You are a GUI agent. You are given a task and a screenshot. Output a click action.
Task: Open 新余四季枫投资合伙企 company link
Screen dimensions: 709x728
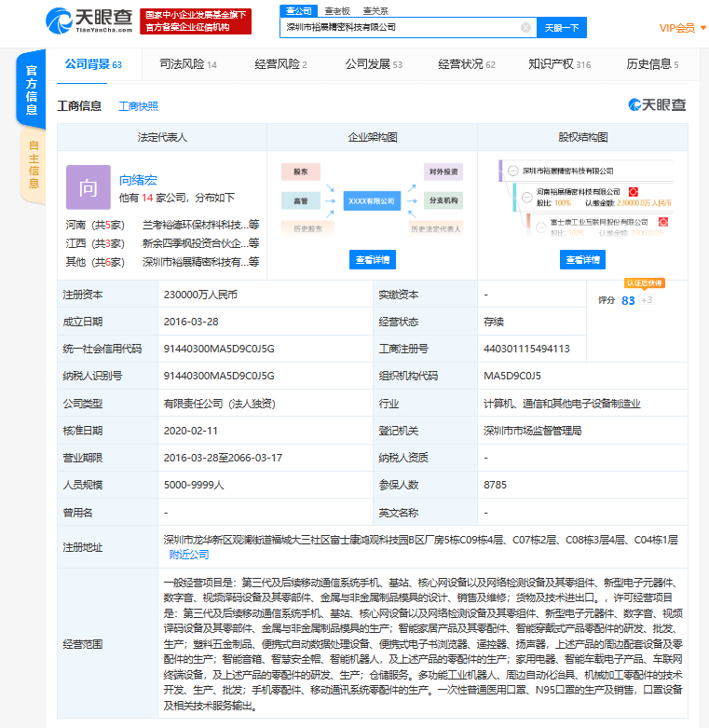tap(200, 243)
